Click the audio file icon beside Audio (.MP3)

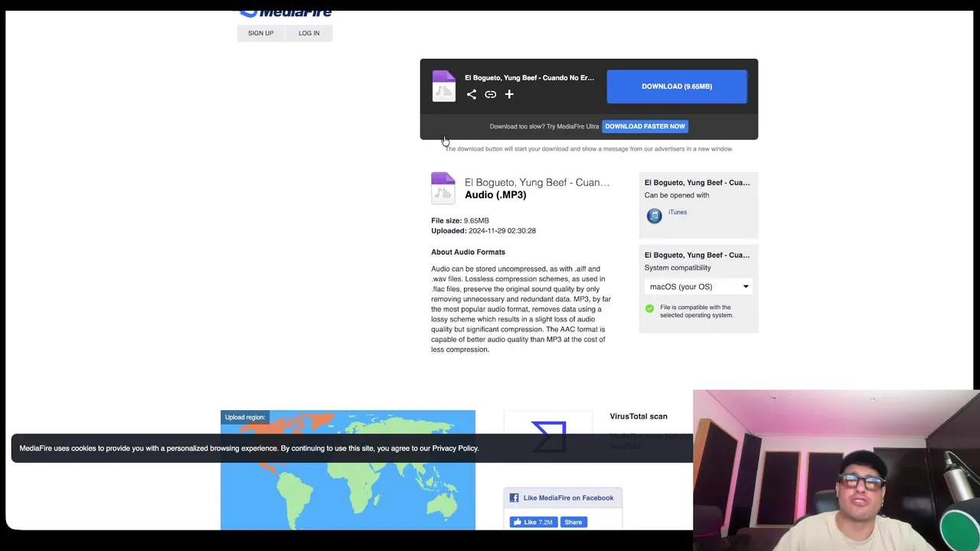point(443,188)
